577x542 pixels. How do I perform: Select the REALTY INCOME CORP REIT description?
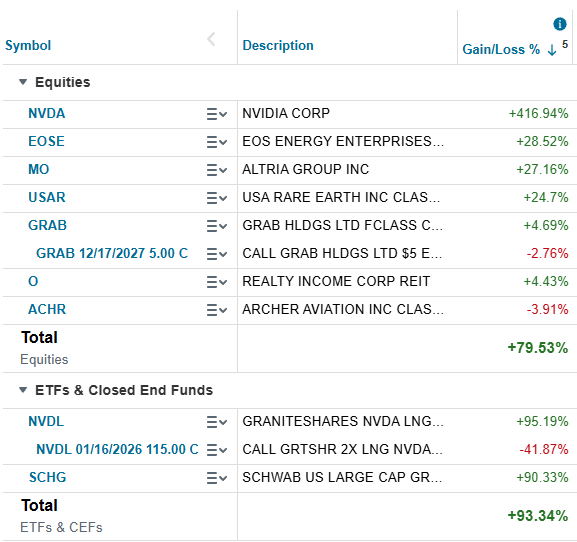[336, 281]
